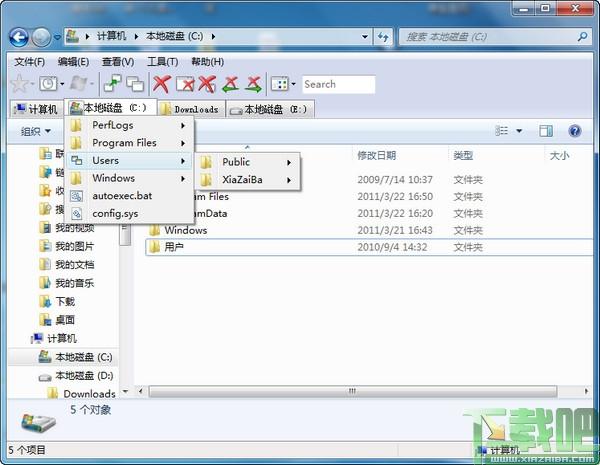Open the 查看(V) menu

click(x=118, y=62)
